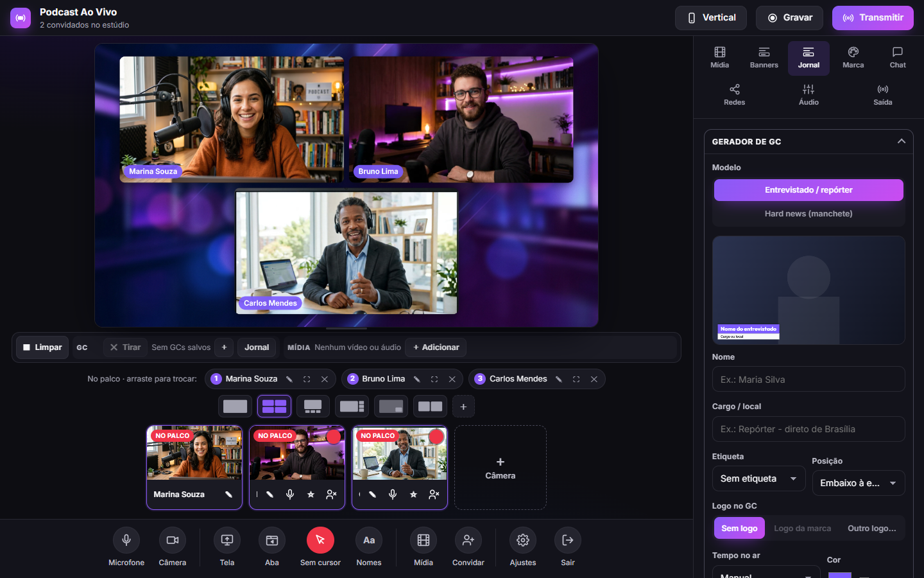The image size is (924, 578).
Task: Collapse the Gerador de GC section
Action: click(901, 141)
